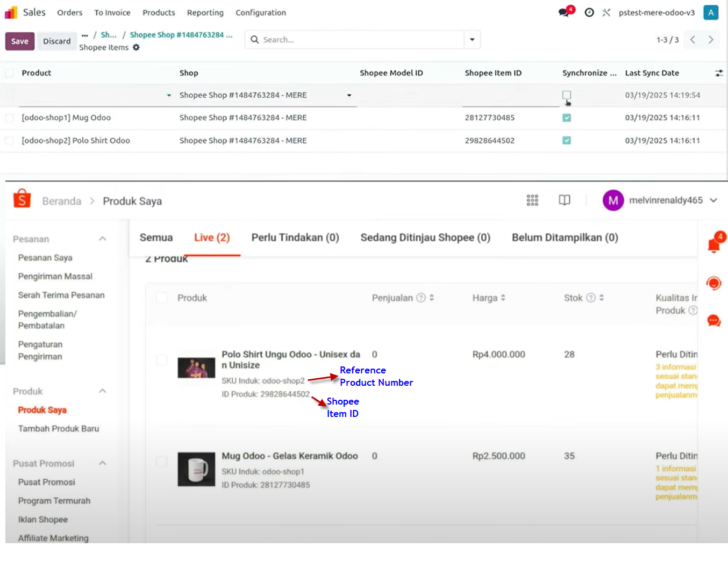Open the user avatar A menu
Viewport: 728px width, 562px height.
point(711,12)
